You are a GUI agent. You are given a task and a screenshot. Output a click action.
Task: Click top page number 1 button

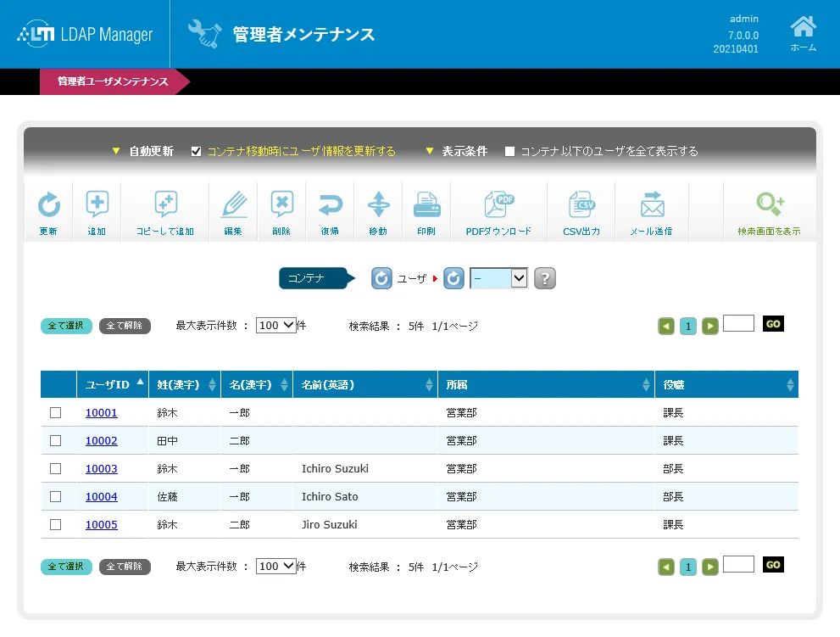pyautogui.click(x=688, y=326)
